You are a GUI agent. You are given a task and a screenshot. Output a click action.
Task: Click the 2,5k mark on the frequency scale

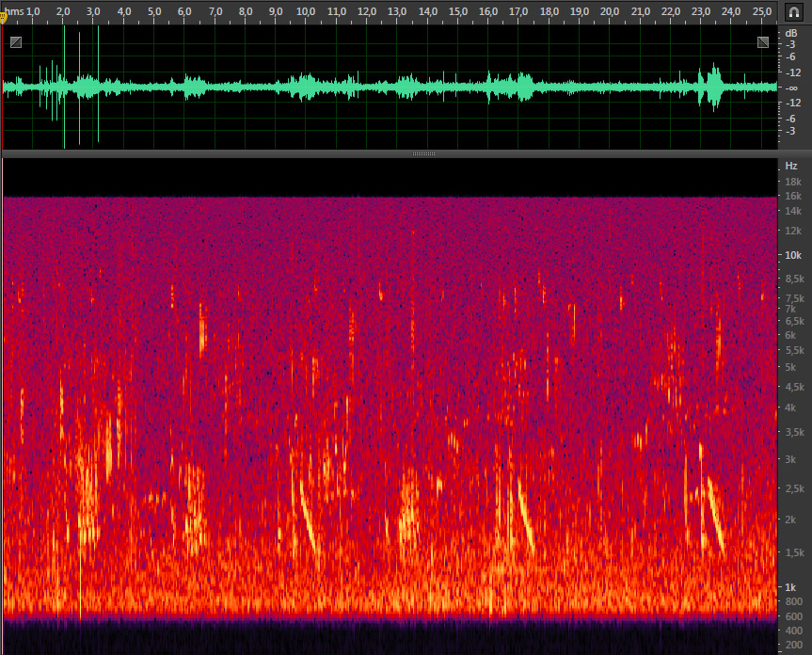(x=795, y=488)
